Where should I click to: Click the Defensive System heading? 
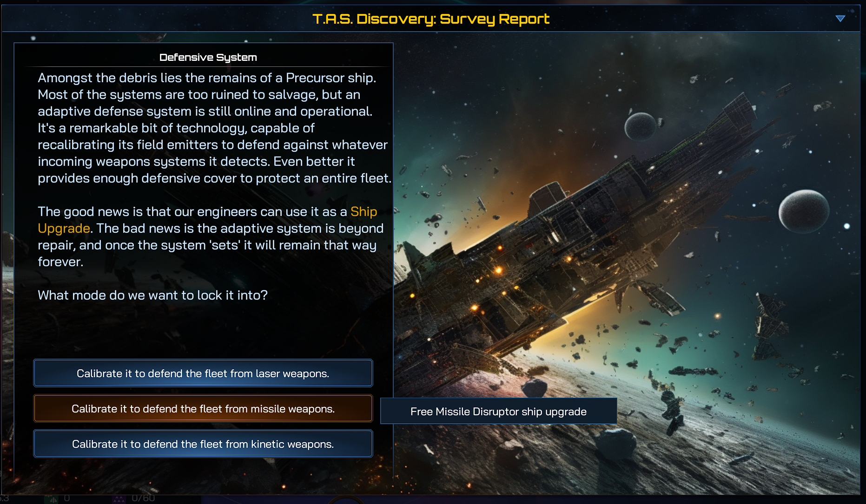208,58
